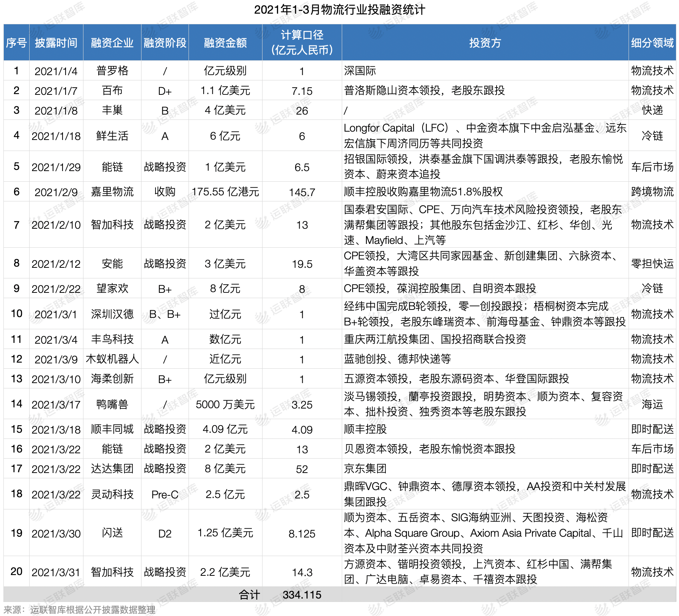Click the amount cell 3 亿美元
Viewport: 679px width, 616px height.
(225, 264)
